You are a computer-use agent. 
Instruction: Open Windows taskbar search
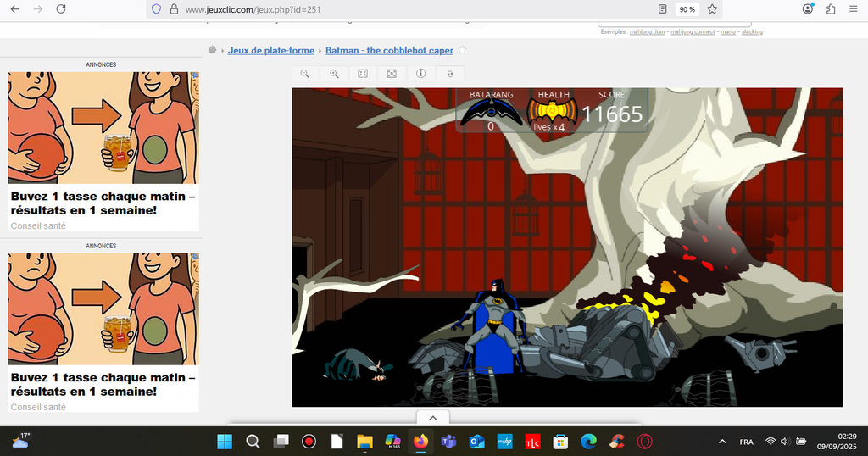[x=253, y=442]
